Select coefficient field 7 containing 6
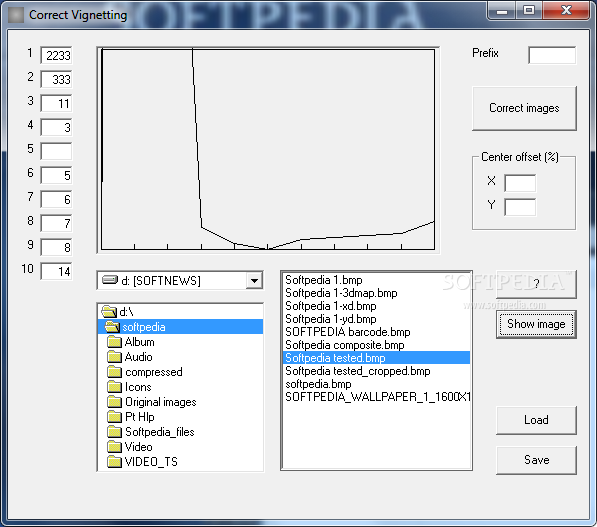The image size is (597, 527). tap(56, 200)
